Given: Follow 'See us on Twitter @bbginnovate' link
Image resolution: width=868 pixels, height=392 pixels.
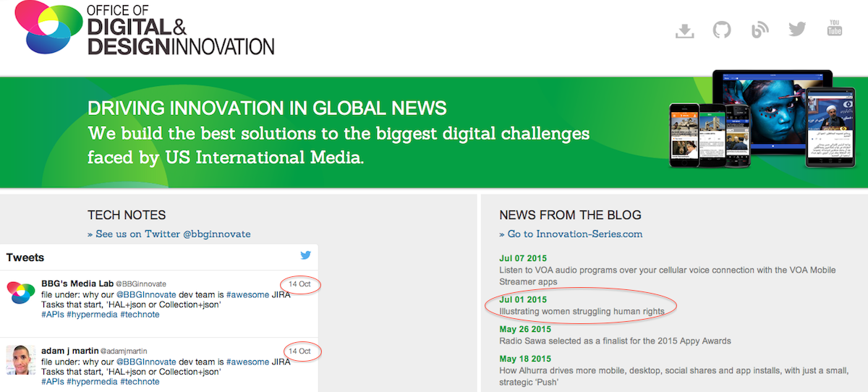Looking at the screenshot, I should 169,234.
